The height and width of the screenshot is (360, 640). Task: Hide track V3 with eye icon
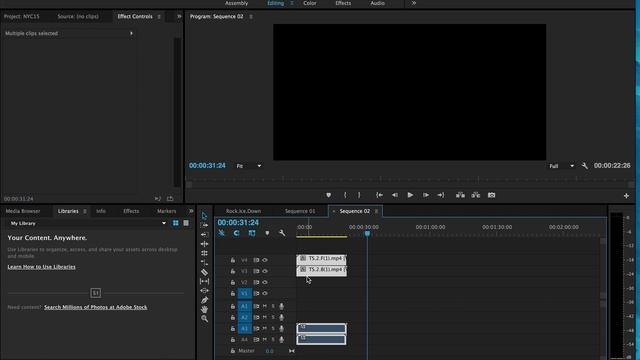265,271
